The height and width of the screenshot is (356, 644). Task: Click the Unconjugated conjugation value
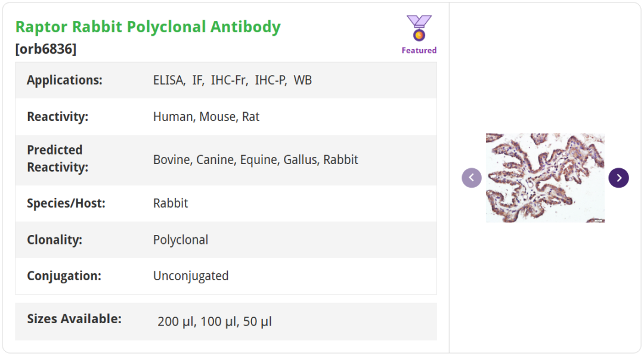[191, 276]
